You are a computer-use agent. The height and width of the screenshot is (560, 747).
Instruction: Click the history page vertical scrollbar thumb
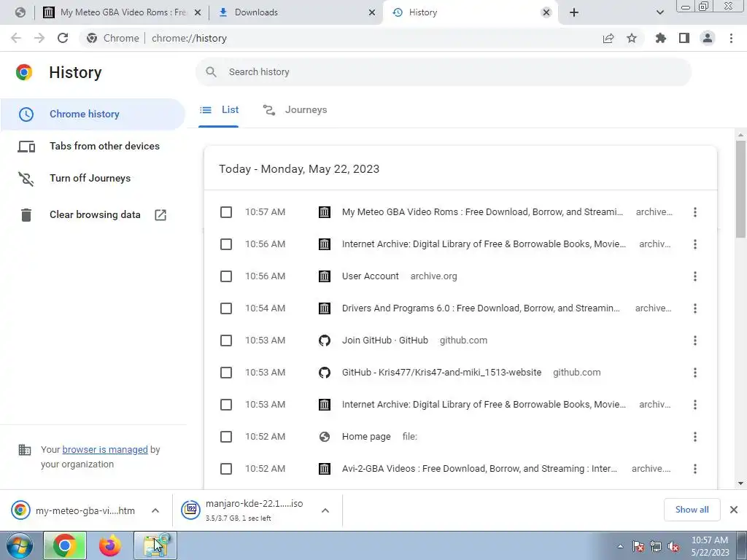click(740, 189)
